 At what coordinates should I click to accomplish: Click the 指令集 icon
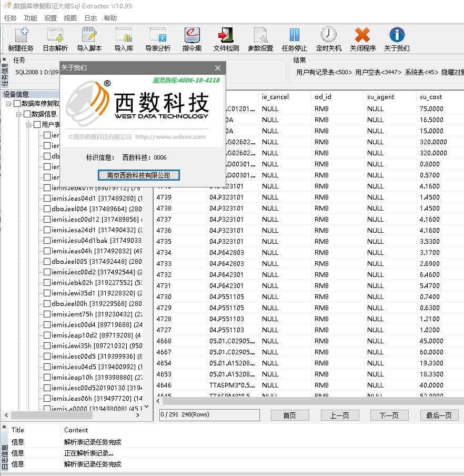pos(192,39)
